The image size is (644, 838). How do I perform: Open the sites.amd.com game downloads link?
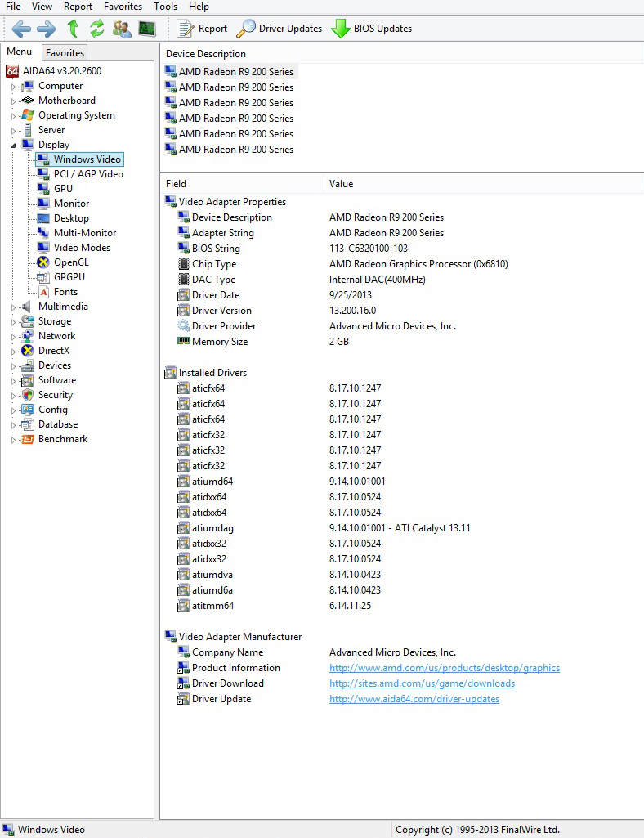[423, 683]
